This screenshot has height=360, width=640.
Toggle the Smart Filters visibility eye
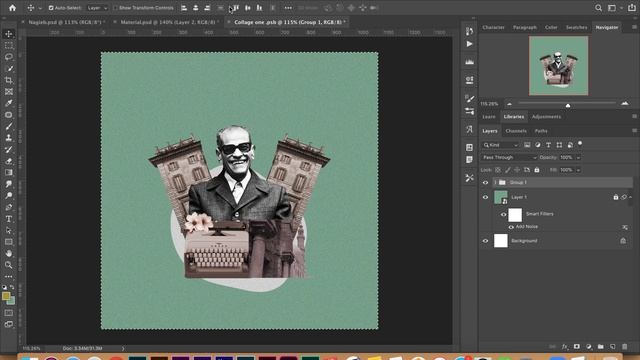pos(503,214)
